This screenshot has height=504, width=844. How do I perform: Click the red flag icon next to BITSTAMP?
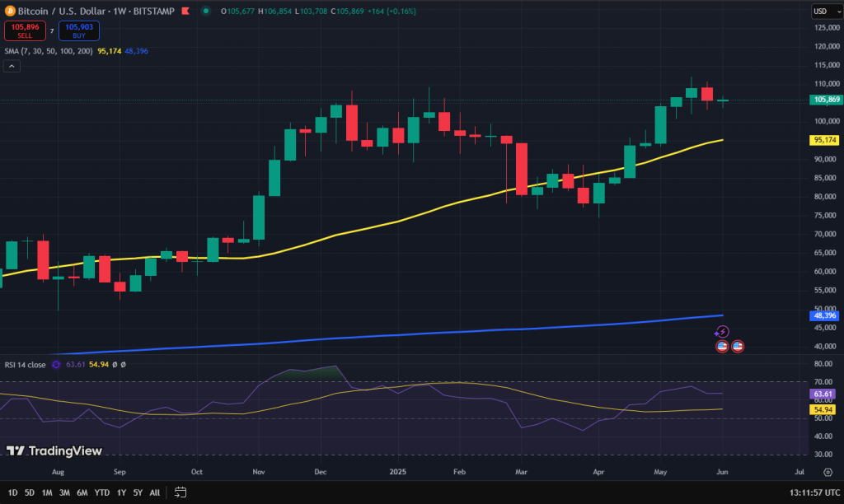(185, 11)
